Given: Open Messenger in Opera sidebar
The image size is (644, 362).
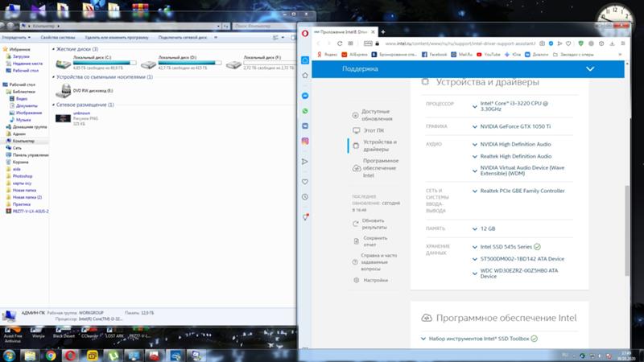Looking at the screenshot, I should pyautogui.click(x=305, y=96).
